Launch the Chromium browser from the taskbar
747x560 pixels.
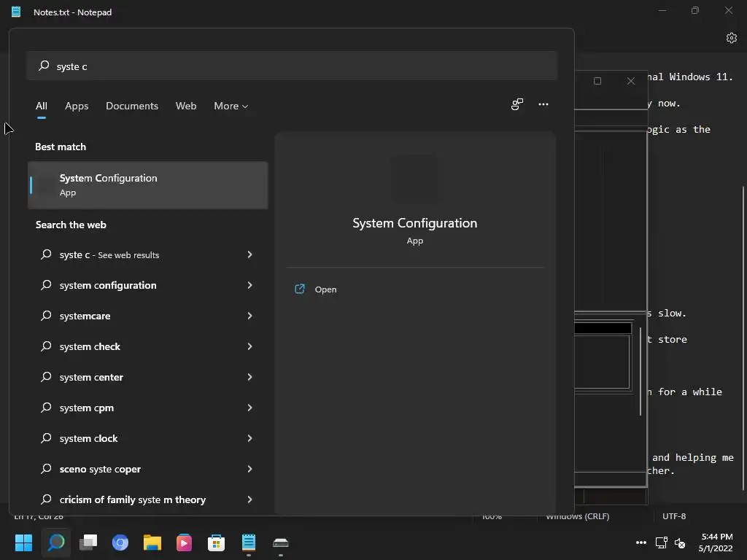(x=120, y=542)
